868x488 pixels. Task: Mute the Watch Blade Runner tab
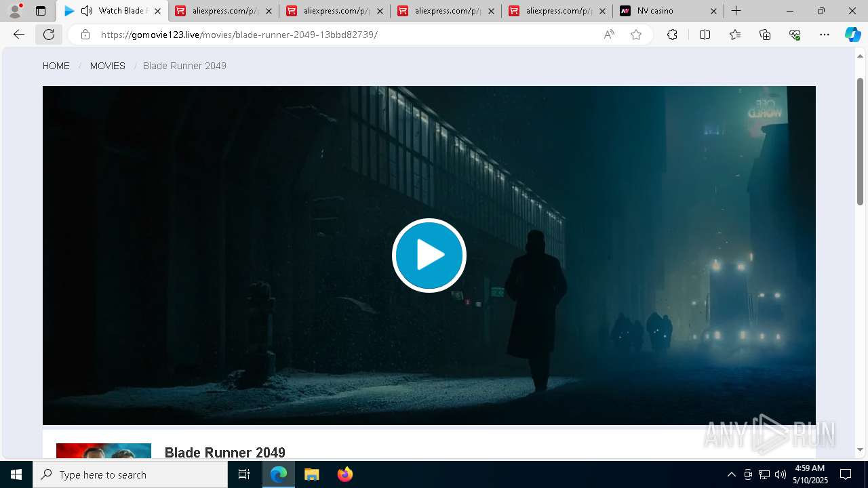[87, 11]
